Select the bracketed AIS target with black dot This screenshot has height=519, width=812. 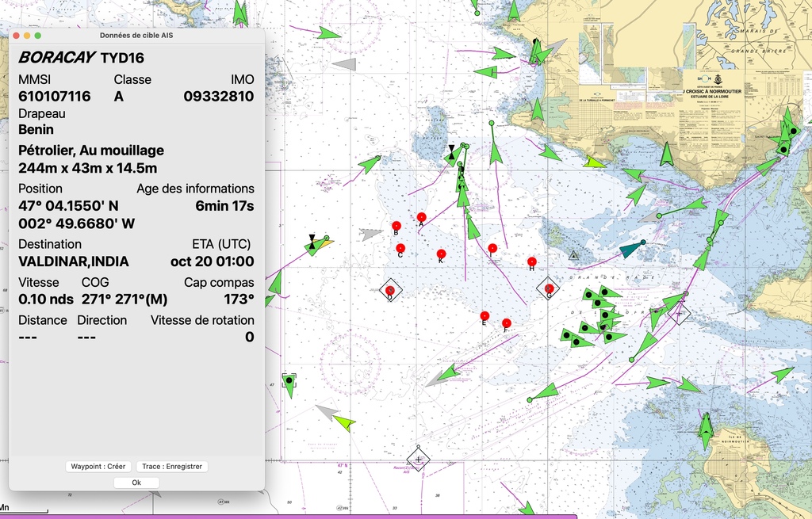pyautogui.click(x=289, y=381)
